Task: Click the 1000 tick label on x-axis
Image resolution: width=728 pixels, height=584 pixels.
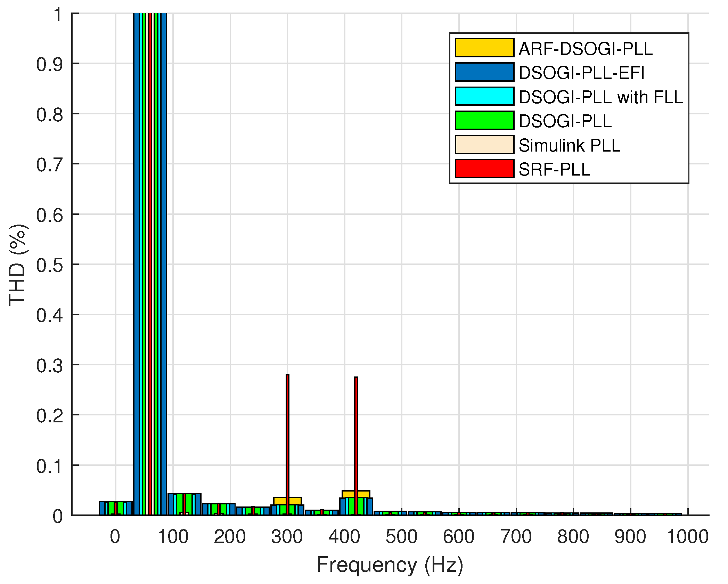Action: (687, 536)
